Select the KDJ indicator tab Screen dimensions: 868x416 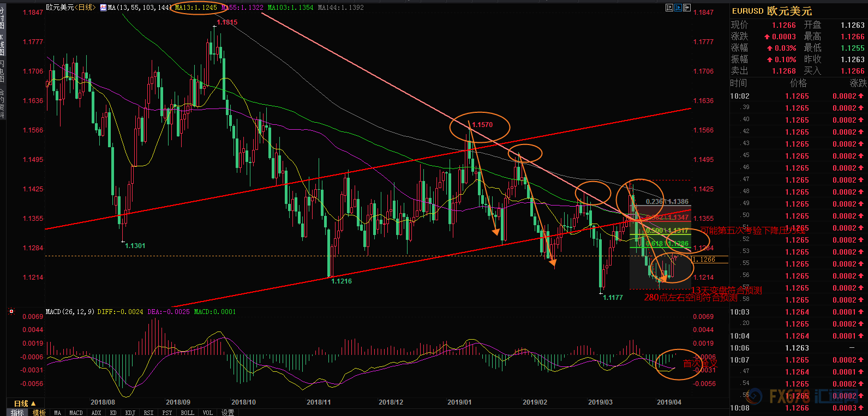130,413
